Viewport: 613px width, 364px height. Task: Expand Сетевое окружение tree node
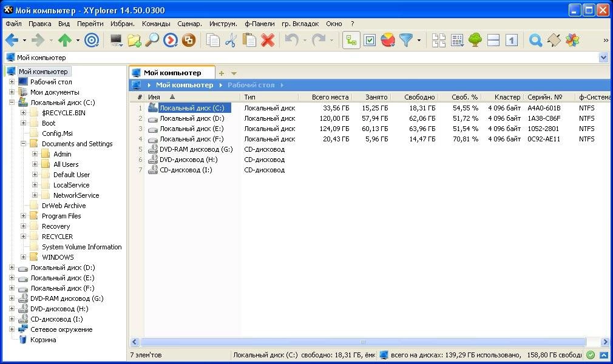(12, 329)
